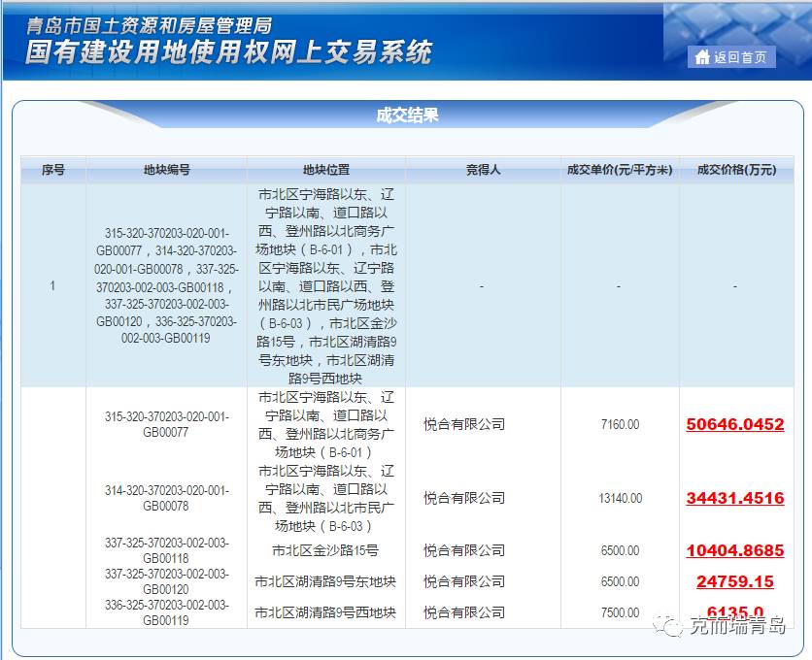Click the 成交单价(元/平方米) column header
This screenshot has height=660, width=812.
click(x=620, y=170)
